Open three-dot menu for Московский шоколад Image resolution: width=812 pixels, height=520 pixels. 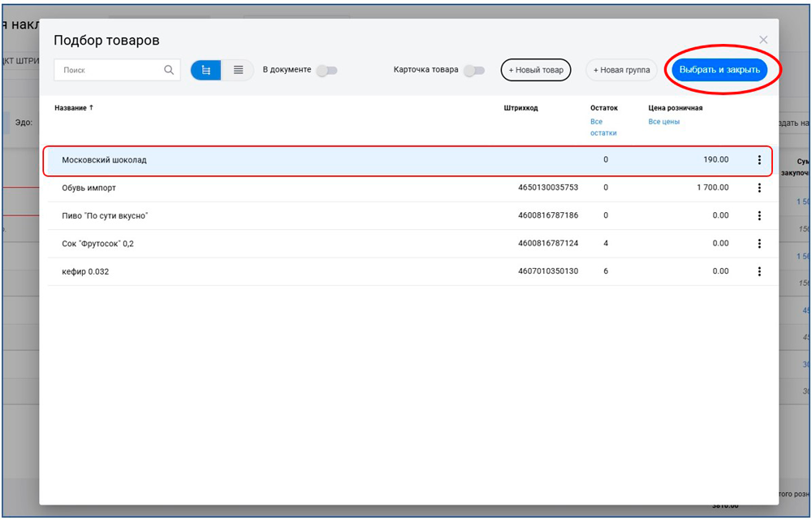pyautogui.click(x=759, y=160)
